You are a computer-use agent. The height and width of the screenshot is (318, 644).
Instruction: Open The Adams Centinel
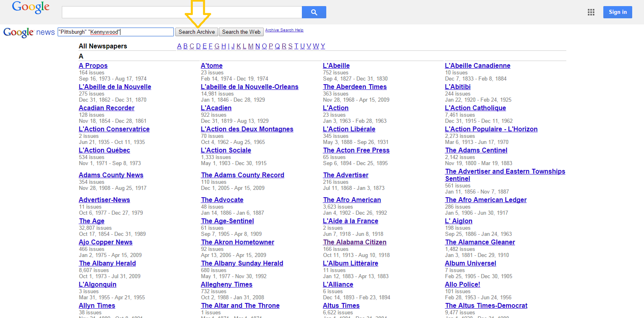(476, 150)
